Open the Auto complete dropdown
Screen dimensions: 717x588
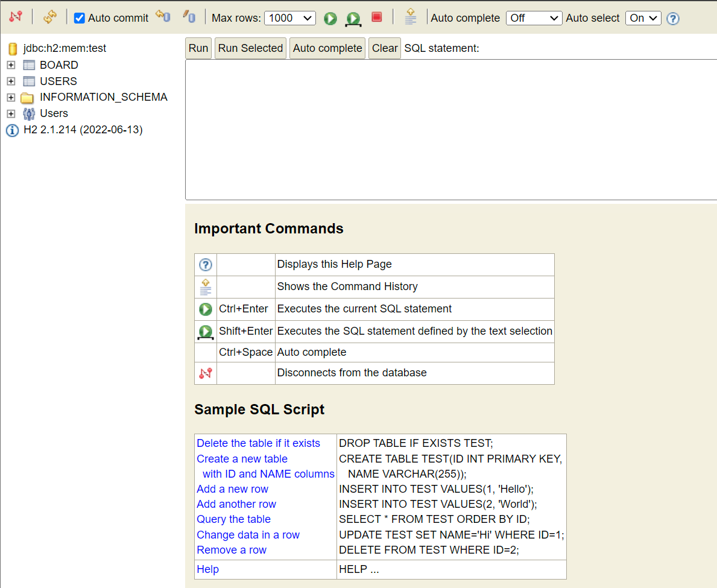tap(534, 18)
